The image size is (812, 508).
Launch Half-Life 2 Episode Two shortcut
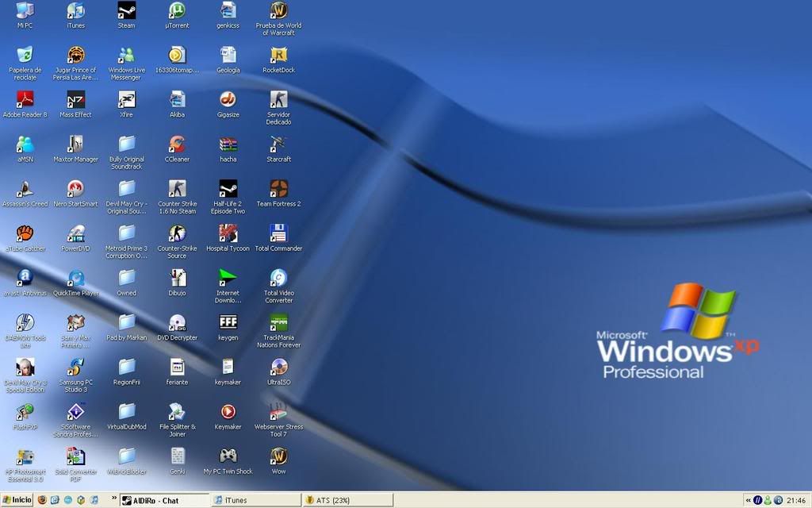[x=228, y=197]
